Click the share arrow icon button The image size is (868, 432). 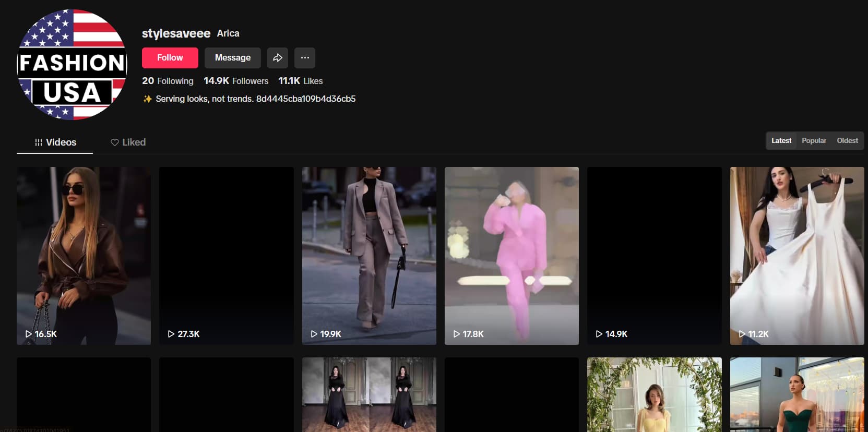[x=278, y=58]
